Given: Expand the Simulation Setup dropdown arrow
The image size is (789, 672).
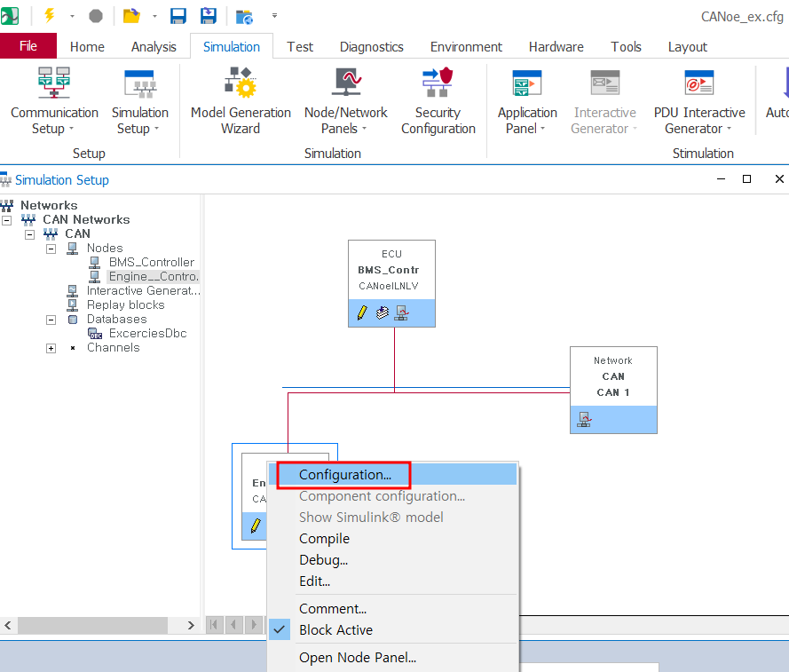Looking at the screenshot, I should (x=156, y=129).
